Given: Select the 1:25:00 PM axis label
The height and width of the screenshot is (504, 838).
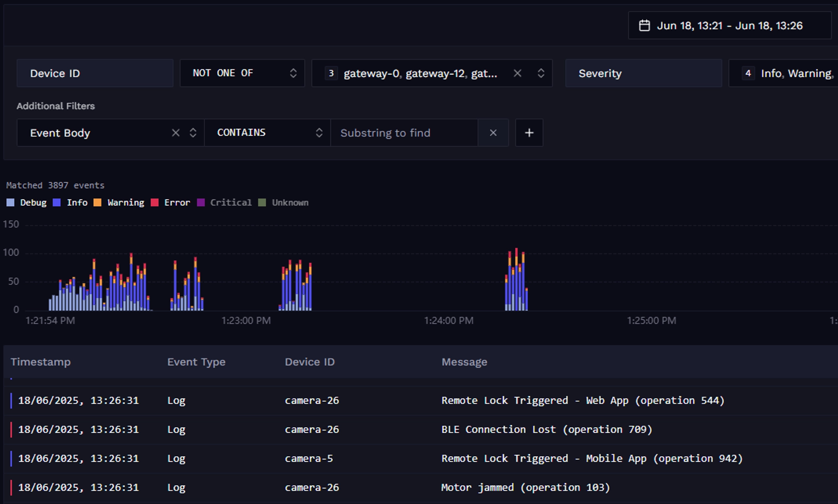Looking at the screenshot, I should (x=651, y=321).
